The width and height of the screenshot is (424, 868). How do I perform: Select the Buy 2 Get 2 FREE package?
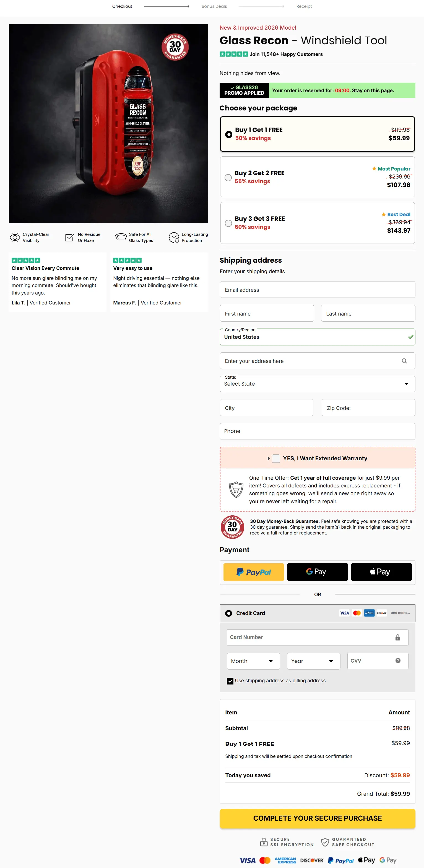[x=317, y=177]
